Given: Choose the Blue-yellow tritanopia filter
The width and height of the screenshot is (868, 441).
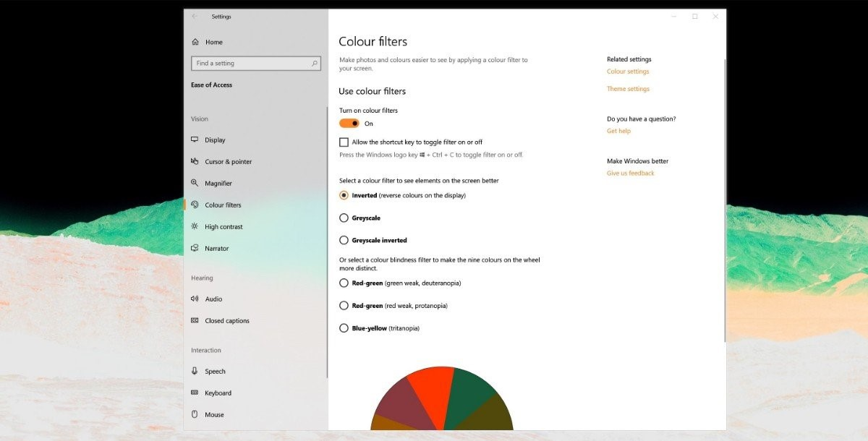Looking at the screenshot, I should pyautogui.click(x=344, y=328).
